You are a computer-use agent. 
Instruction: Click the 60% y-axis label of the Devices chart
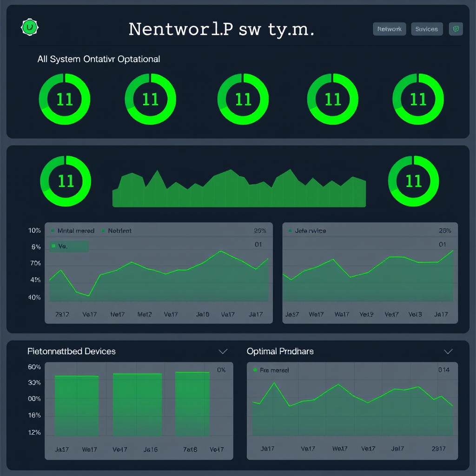coord(34,367)
